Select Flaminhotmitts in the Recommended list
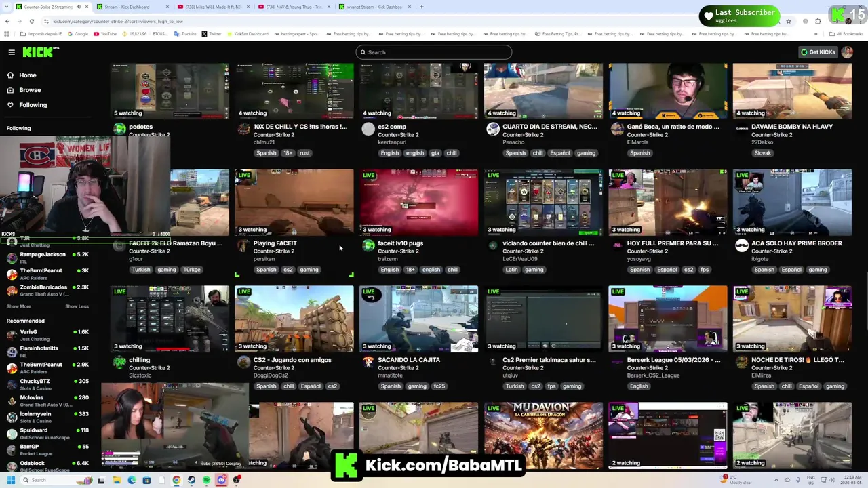This screenshot has width=868, height=488. point(49,352)
